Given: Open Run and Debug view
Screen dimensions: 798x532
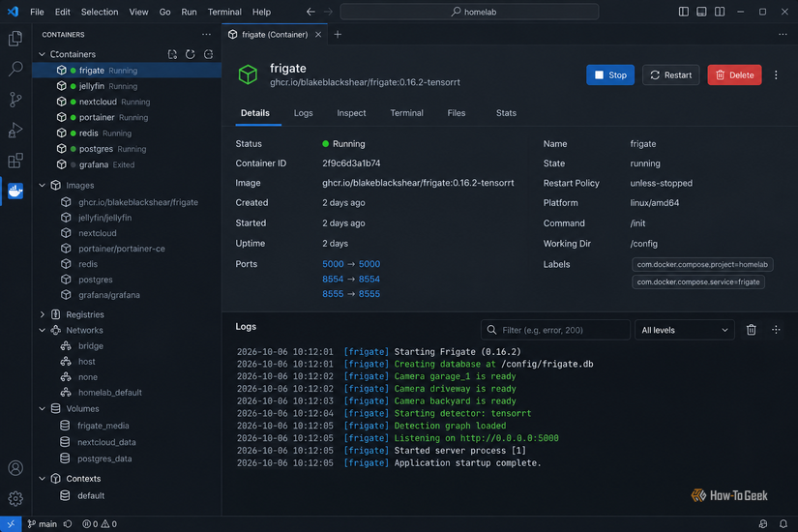Looking at the screenshot, I should pyautogui.click(x=15, y=130).
